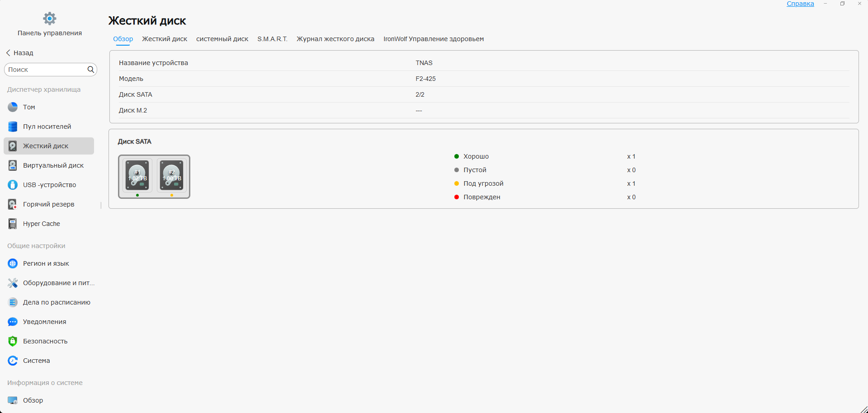Open the Виртуальный диск label
868x413 pixels.
tap(53, 165)
